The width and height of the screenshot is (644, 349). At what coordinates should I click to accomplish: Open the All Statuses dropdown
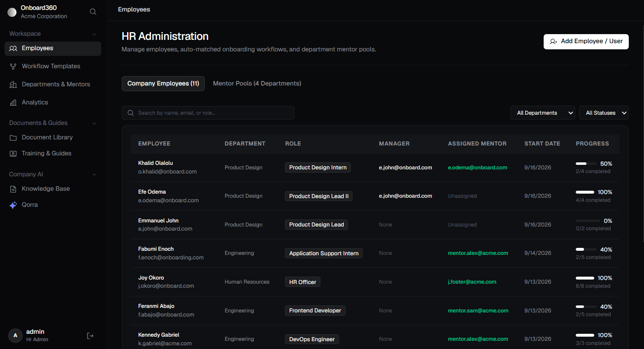[x=604, y=113]
